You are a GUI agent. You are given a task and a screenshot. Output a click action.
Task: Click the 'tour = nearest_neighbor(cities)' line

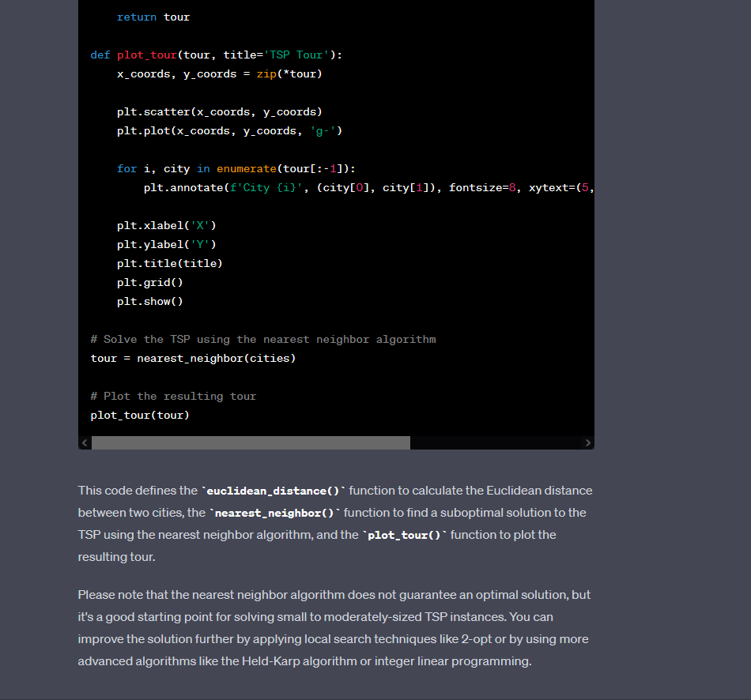click(193, 359)
